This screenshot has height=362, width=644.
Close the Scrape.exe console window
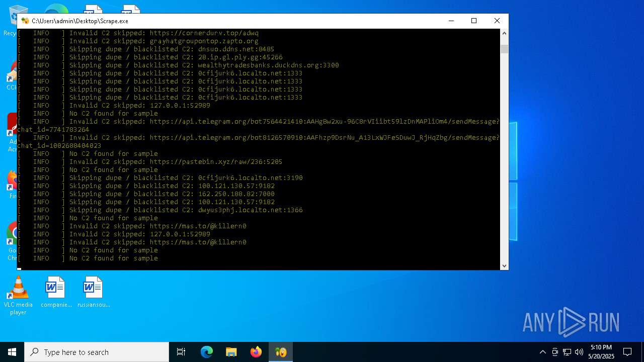pyautogui.click(x=497, y=21)
